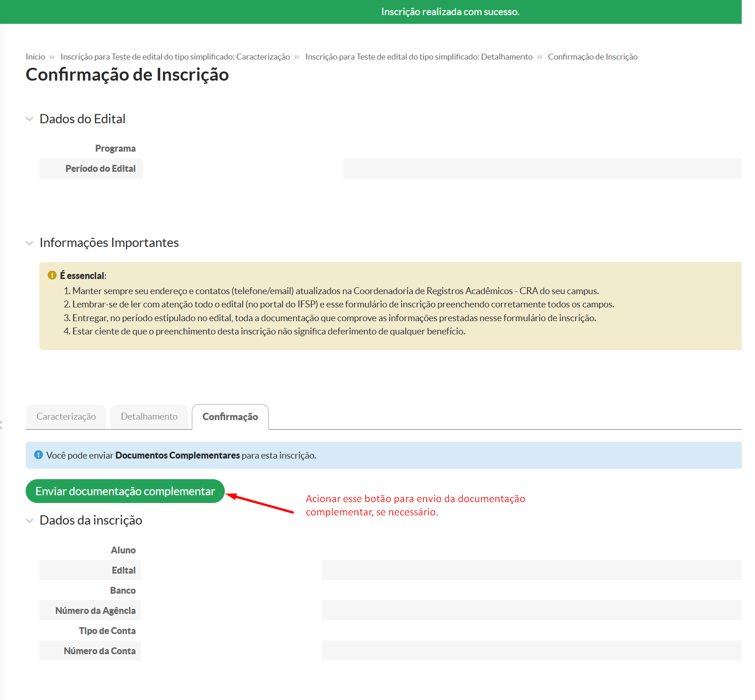Switch to the Detalhamento tab
Image resolution: width=755 pixels, height=700 pixels.
point(149,417)
